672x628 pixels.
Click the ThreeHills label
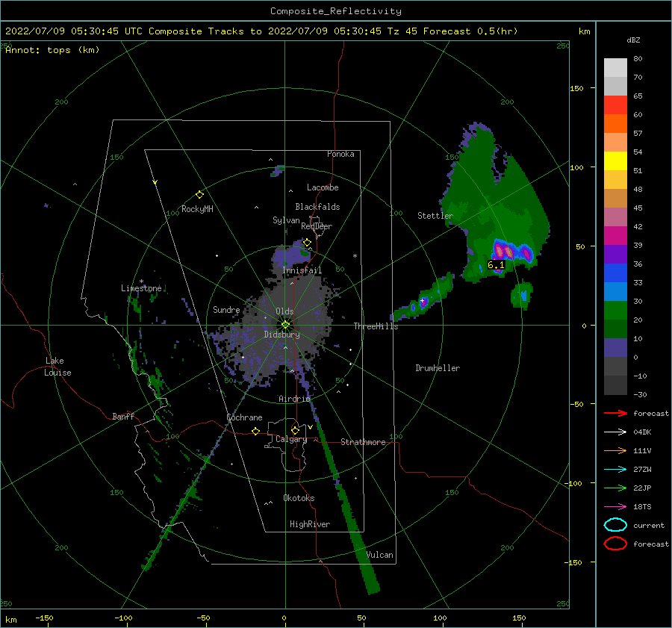pyautogui.click(x=376, y=326)
